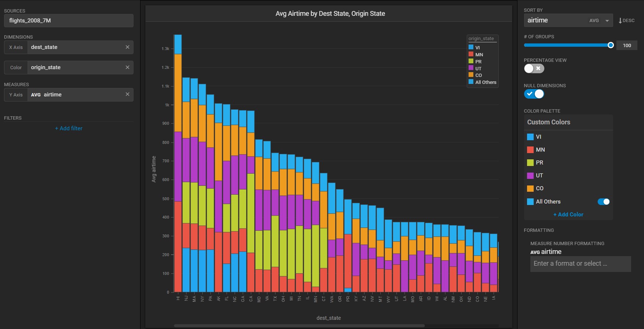Remove AVG airtime measure
Image resolution: width=644 pixels, height=329 pixels.
click(x=127, y=94)
